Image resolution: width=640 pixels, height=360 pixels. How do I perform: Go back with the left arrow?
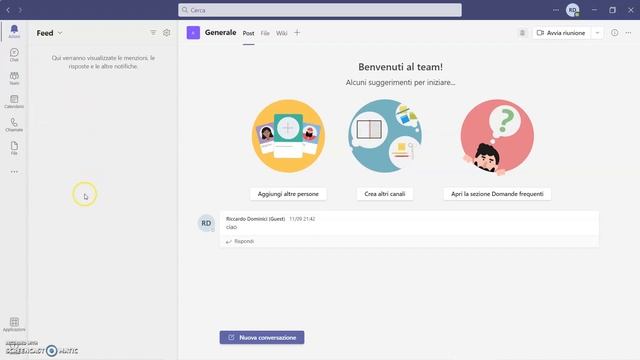click(8, 10)
